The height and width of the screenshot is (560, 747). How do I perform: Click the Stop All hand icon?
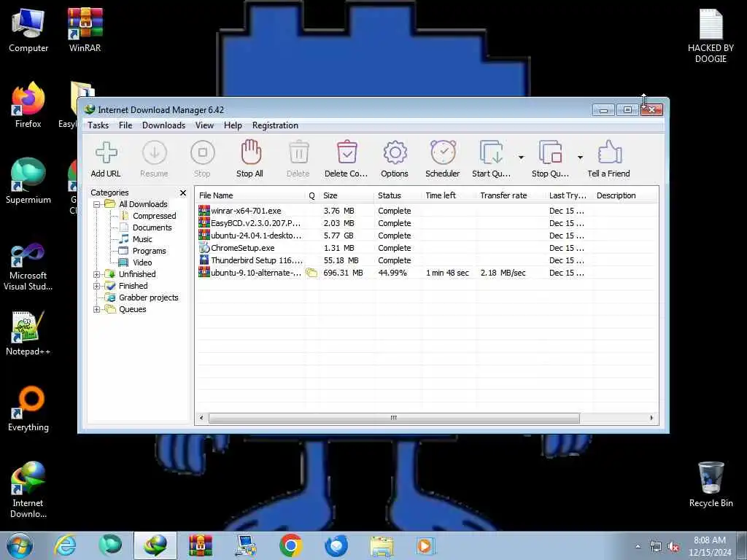pos(251,152)
